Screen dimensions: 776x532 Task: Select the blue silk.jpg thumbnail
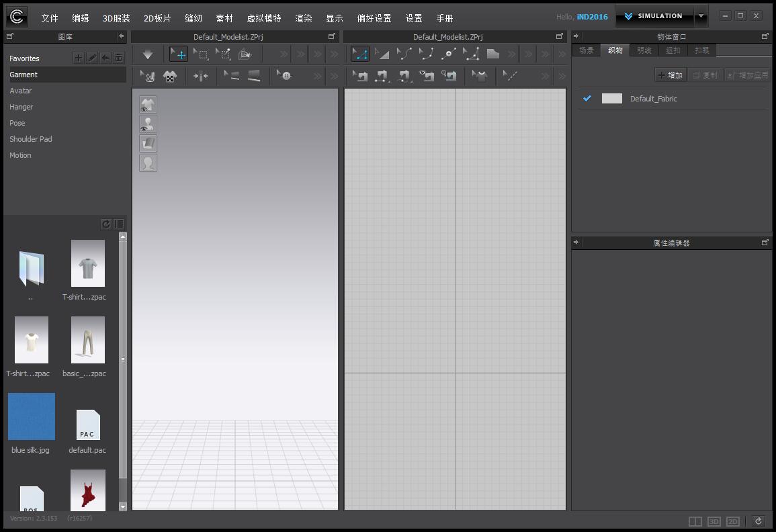point(32,416)
